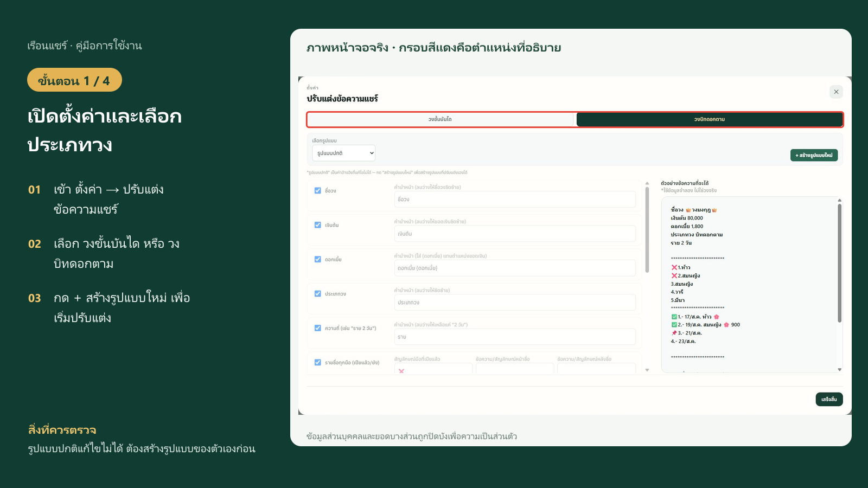Viewport: 868px width, 488px height.
Task: Click the field list scrollbar up arrow
Action: [647, 183]
